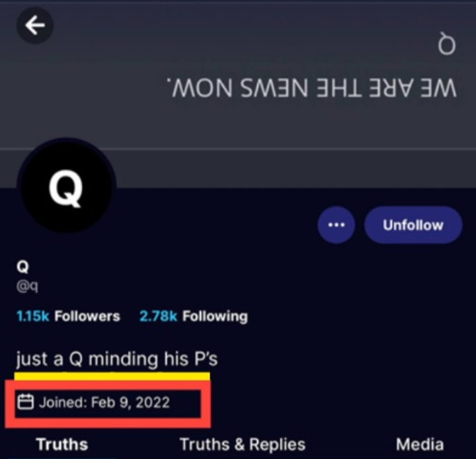Open the Truths & Replies tab
The height and width of the screenshot is (459, 476).
click(x=243, y=444)
